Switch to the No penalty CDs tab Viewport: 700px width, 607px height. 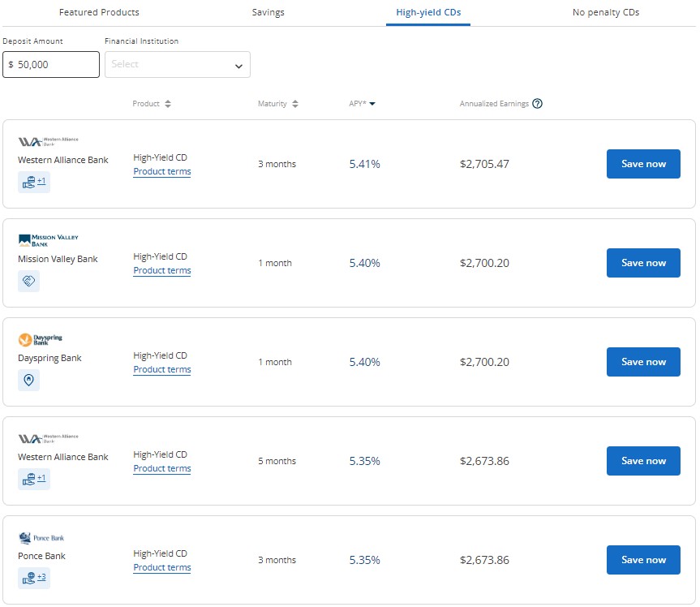605,12
